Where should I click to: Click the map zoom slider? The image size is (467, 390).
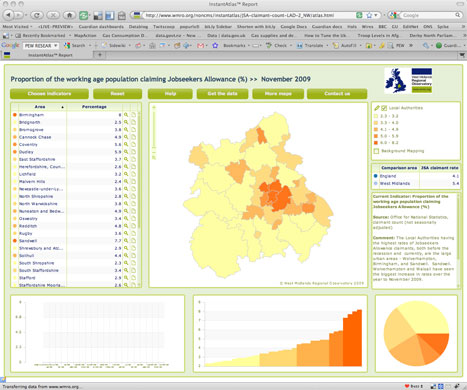click(x=154, y=133)
